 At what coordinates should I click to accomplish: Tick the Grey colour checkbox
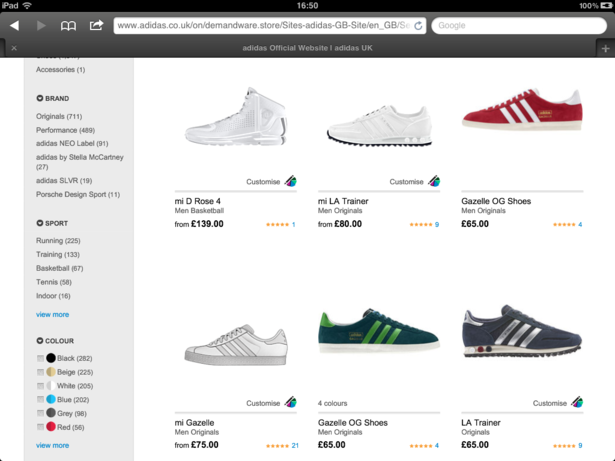(x=40, y=413)
